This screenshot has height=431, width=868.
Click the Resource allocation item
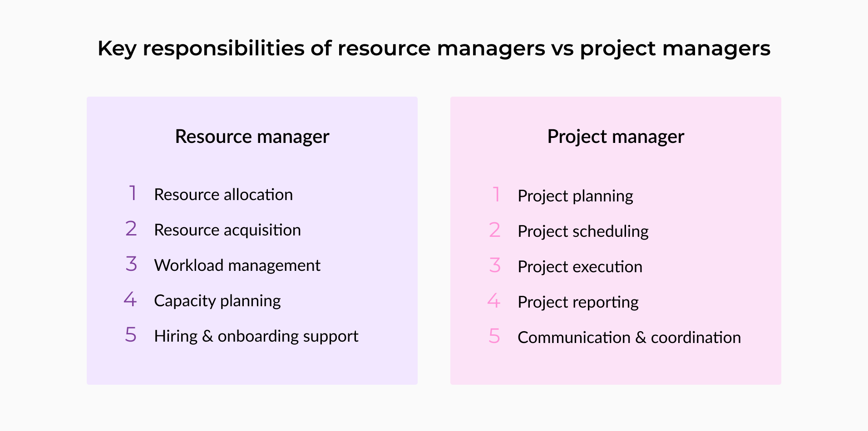[223, 194]
